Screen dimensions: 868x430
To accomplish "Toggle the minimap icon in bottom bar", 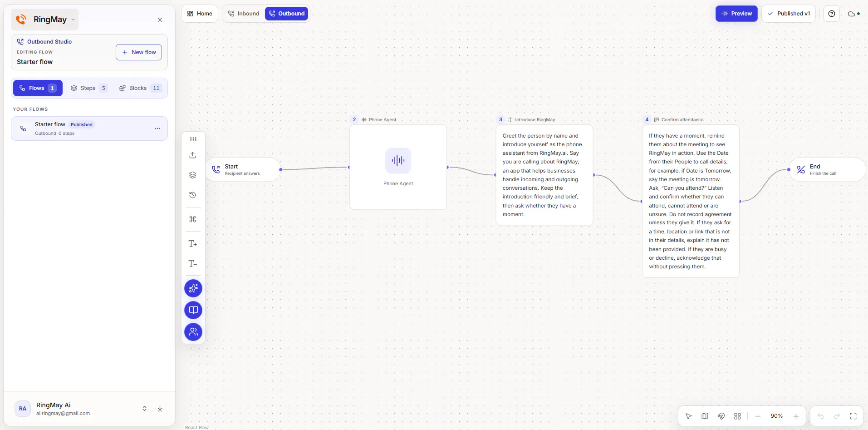I will click(x=705, y=416).
